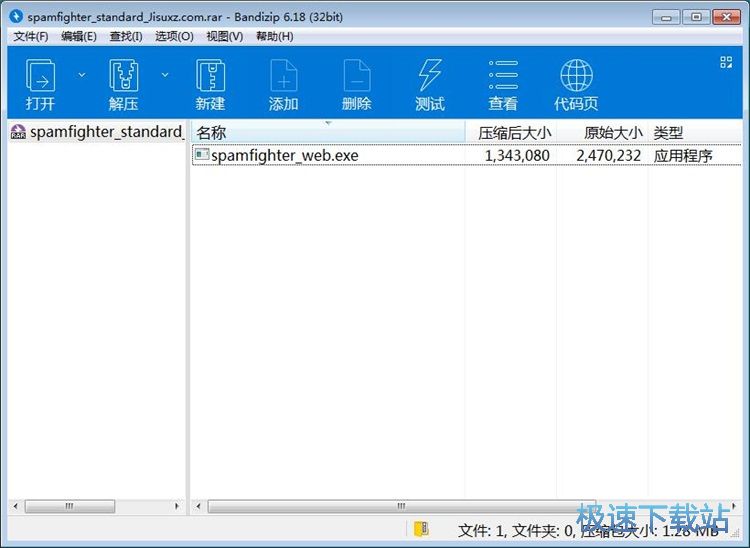Open the 帮助(H) menu

click(275, 36)
